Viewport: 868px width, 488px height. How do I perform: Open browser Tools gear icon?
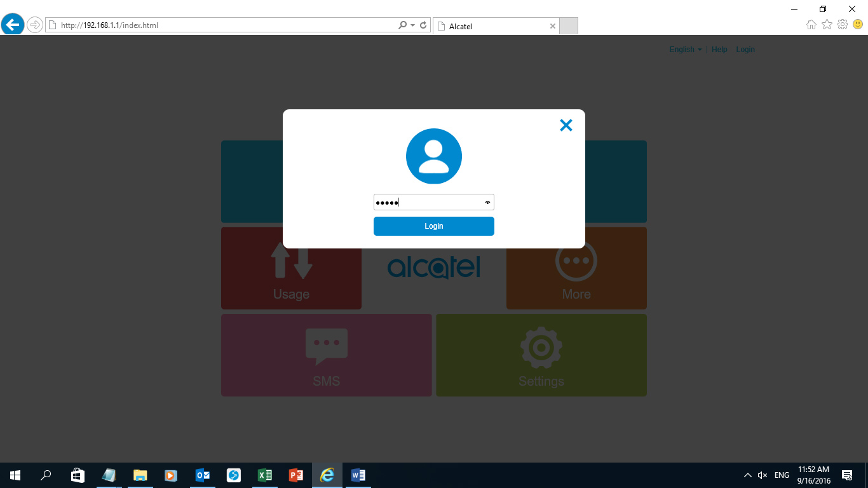[843, 25]
